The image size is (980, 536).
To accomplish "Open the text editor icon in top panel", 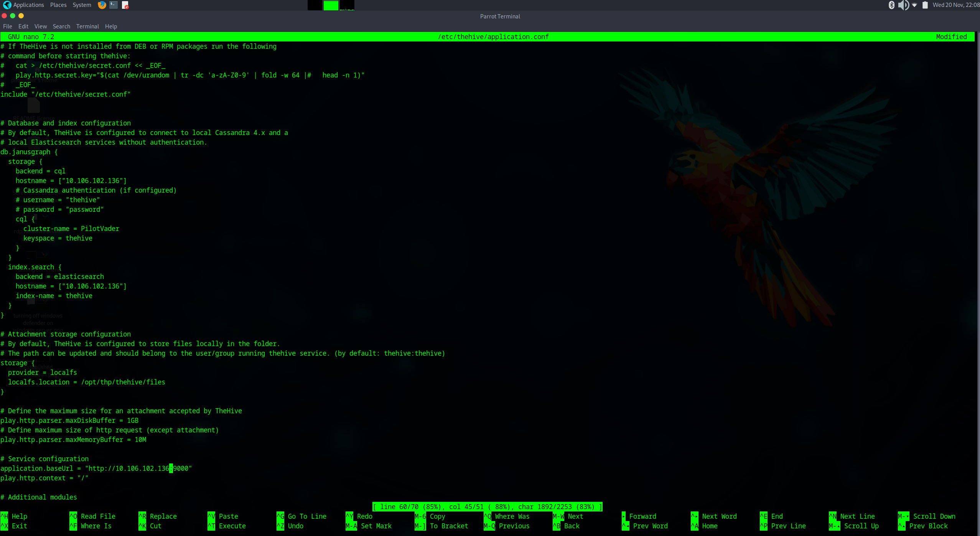I will click(125, 5).
